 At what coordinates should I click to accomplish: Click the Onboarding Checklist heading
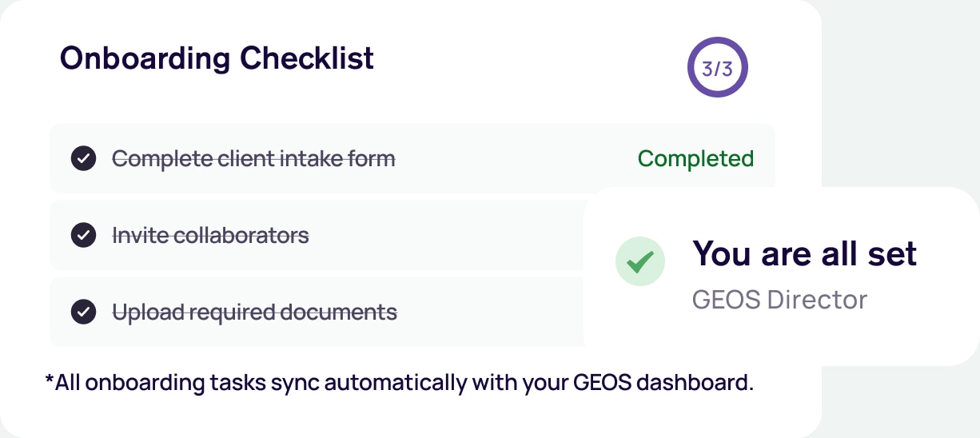[217, 58]
